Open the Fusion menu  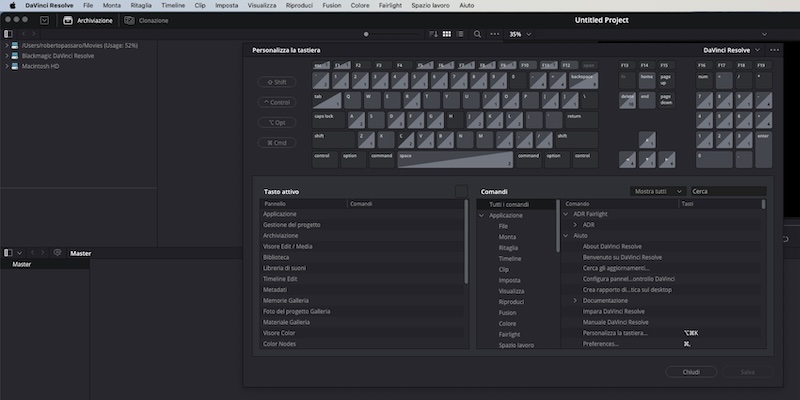(x=332, y=6)
